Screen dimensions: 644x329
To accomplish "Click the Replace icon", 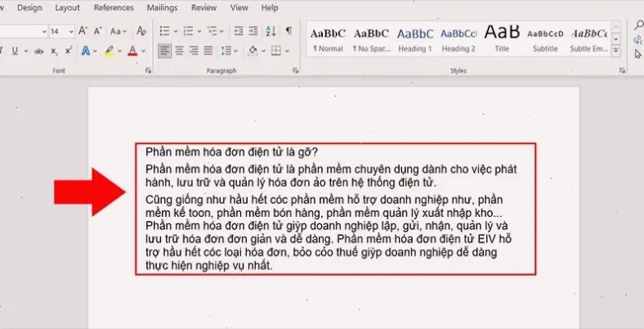I will (x=638, y=40).
